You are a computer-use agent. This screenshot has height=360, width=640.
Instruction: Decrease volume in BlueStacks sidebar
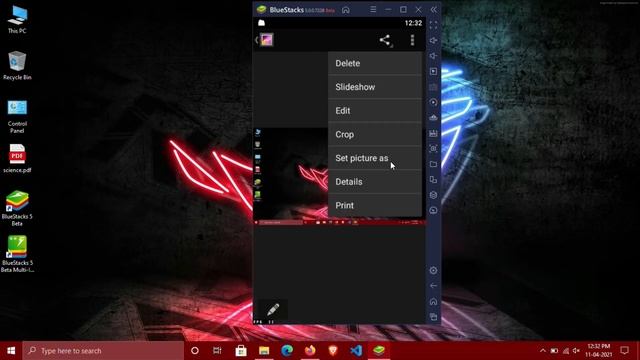[x=433, y=56]
